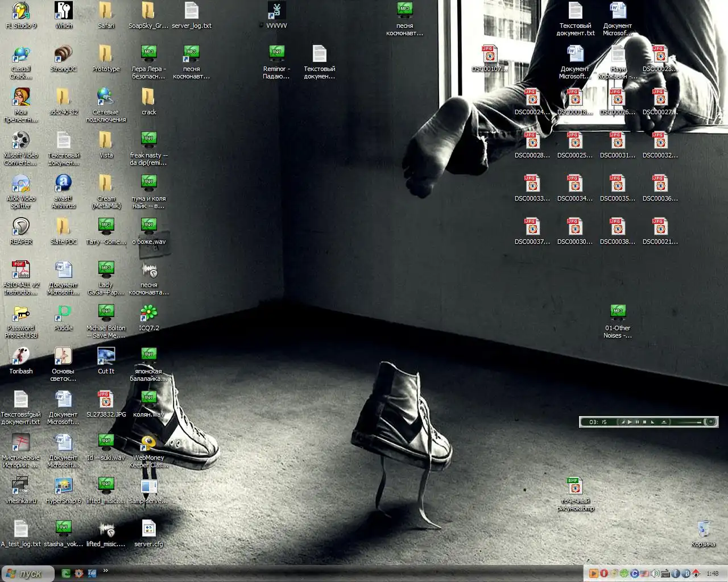
Task: Open the Password Protect USB icon
Action: pyautogui.click(x=21, y=313)
